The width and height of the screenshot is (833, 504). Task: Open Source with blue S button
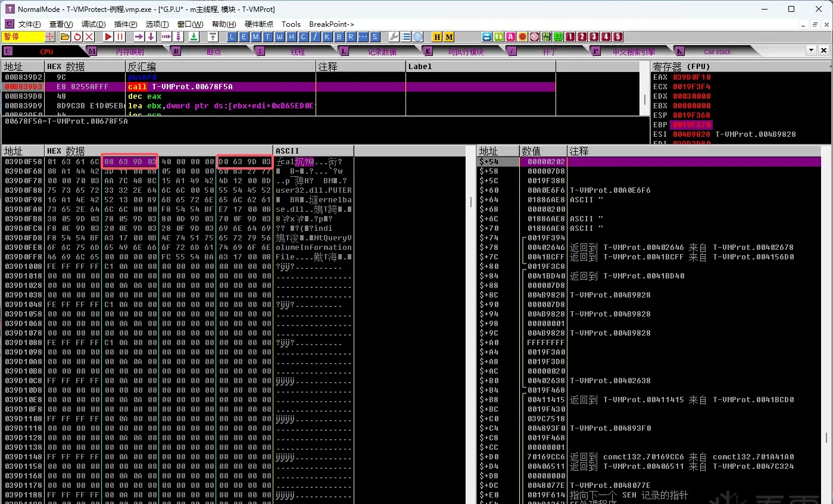pos(375,37)
